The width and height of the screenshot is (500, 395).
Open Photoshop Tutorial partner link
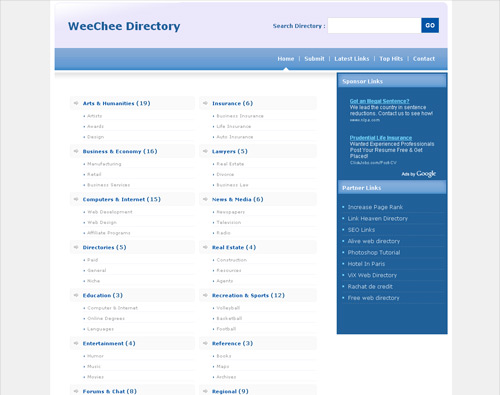point(374,253)
